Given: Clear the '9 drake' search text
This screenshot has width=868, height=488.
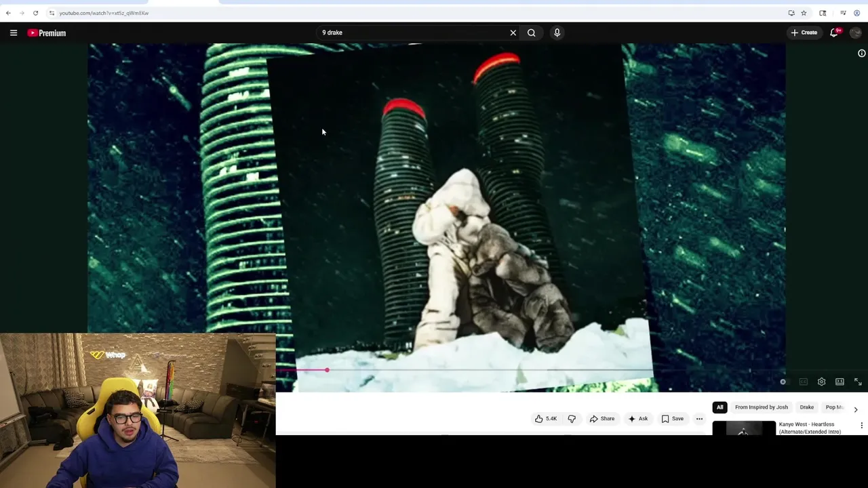Looking at the screenshot, I should click(513, 33).
